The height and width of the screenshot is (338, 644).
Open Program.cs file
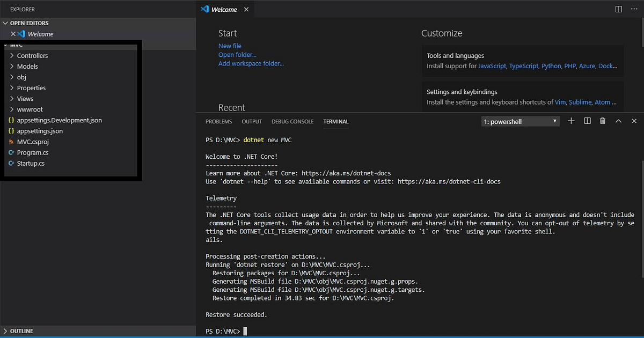click(32, 152)
